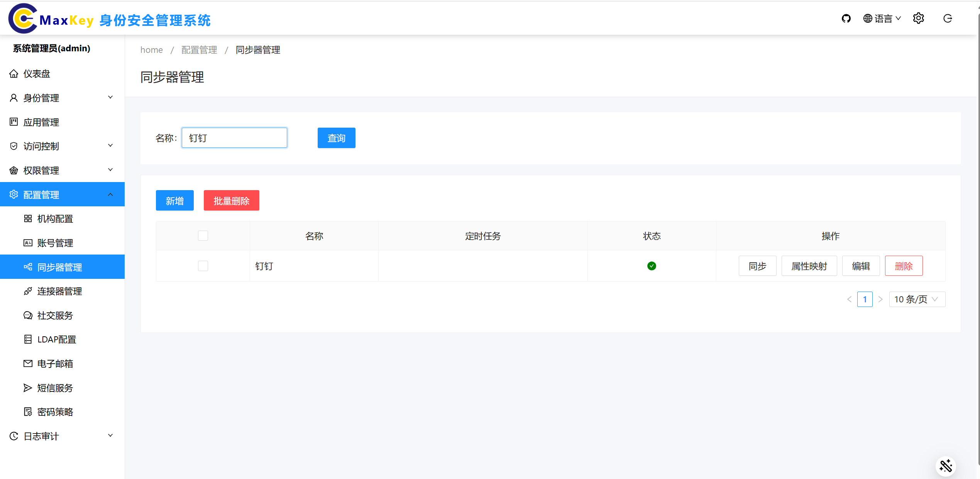Check the checkbox for the 钉钉 row
The width and height of the screenshot is (980, 479).
pyautogui.click(x=203, y=266)
